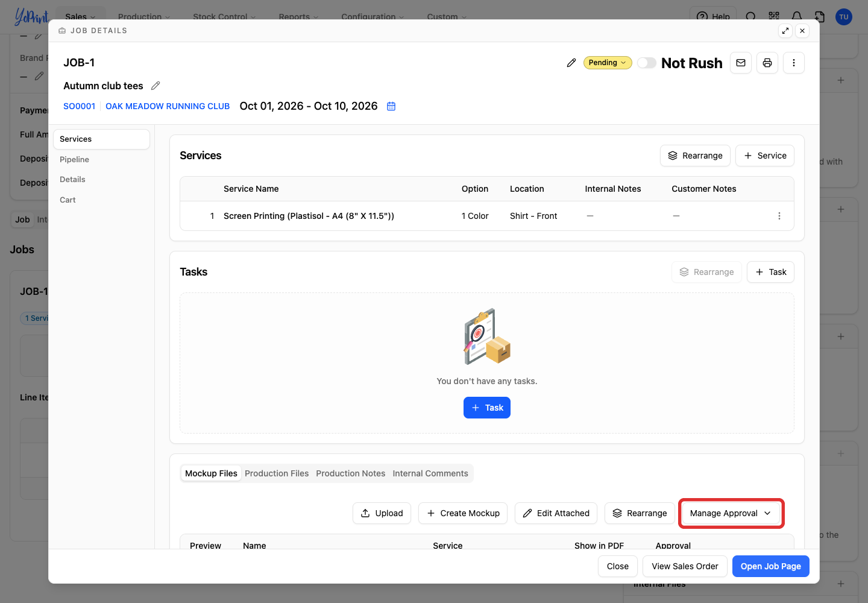The width and height of the screenshot is (868, 603).
Task: Switch to Production Files tab
Action: pyautogui.click(x=277, y=473)
